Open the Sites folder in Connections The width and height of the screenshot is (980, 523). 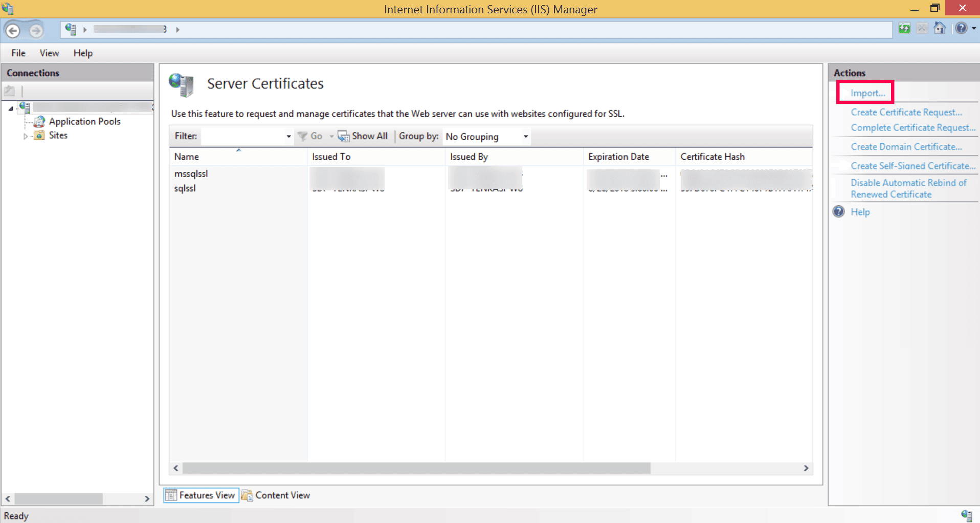tap(58, 135)
